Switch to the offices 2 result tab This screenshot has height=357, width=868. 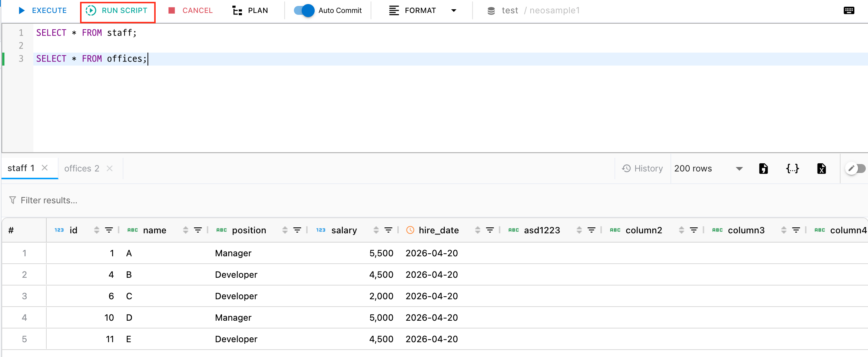(82, 169)
